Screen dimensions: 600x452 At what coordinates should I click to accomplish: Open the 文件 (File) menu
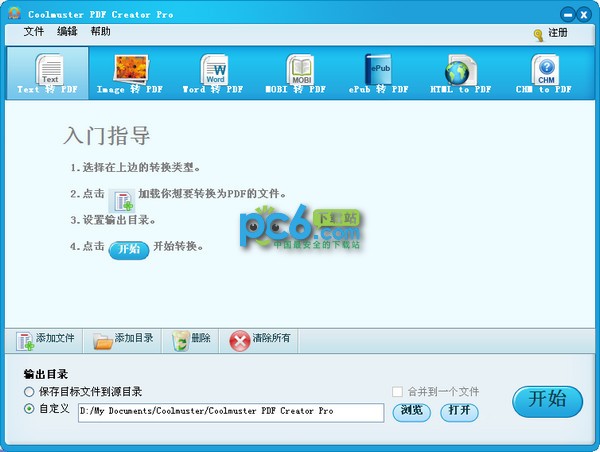click(x=34, y=31)
